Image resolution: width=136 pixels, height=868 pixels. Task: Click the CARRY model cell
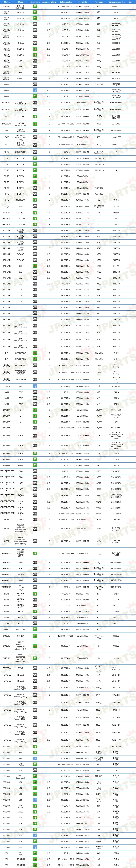(x=21, y=636)
